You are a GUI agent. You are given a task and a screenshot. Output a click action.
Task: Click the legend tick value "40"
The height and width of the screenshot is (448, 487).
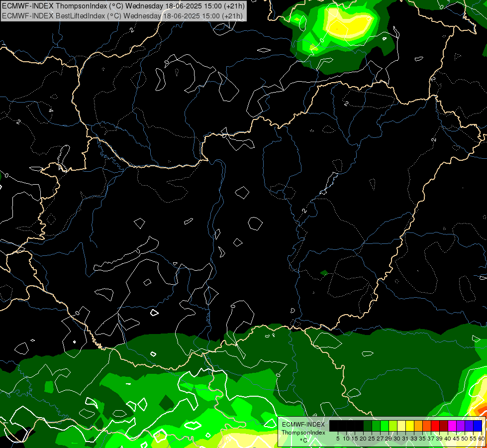click(448, 439)
